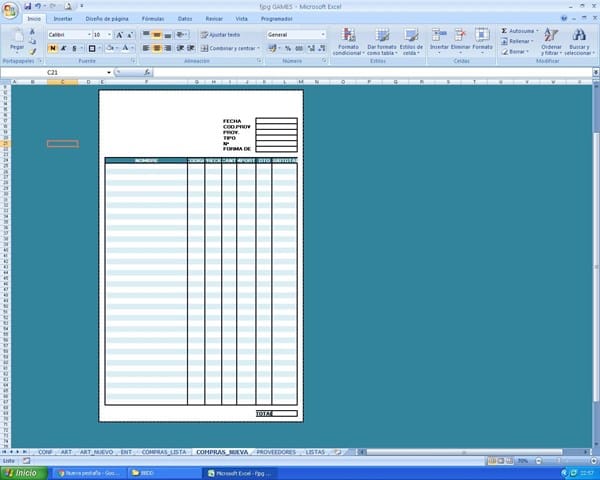Apply thousands separator style
Image resolution: width=600 pixels, height=480 pixels.
(x=299, y=48)
